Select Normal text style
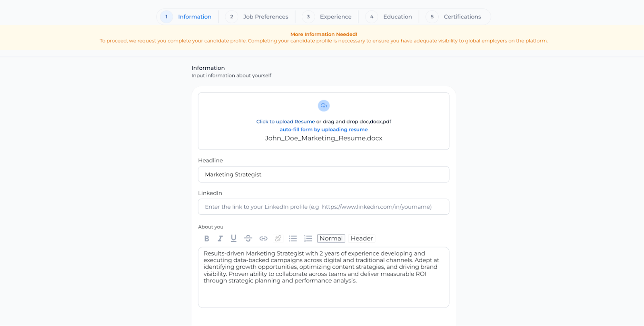 (331, 239)
